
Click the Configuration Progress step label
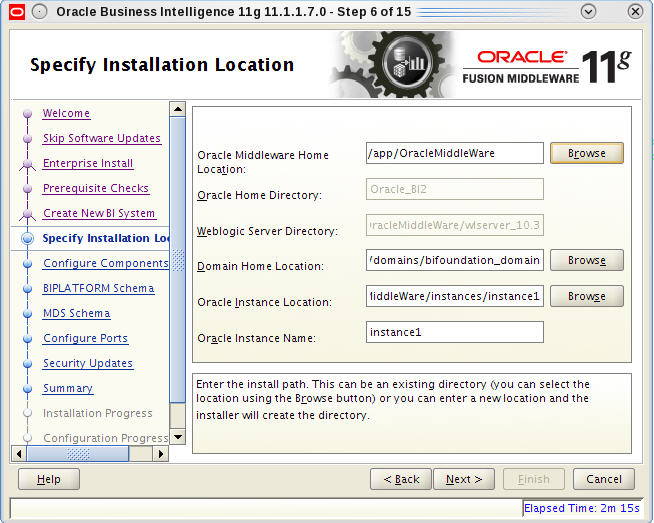point(106,438)
